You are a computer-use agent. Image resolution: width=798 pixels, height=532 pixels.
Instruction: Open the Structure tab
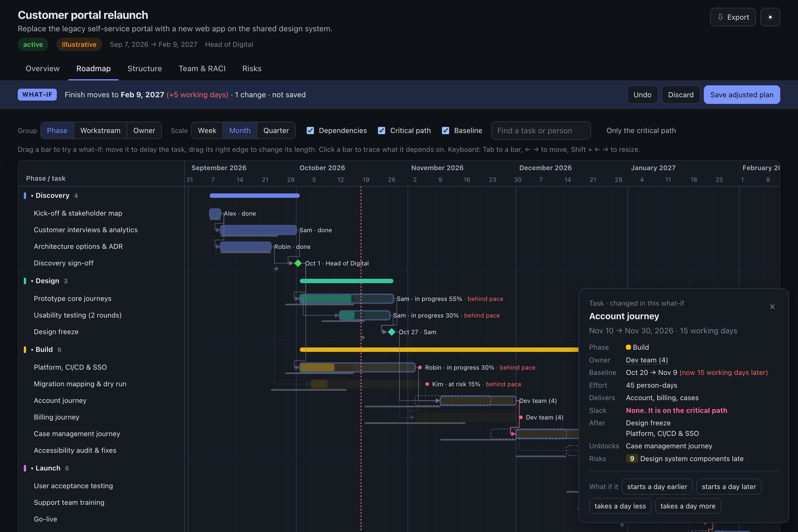point(145,68)
